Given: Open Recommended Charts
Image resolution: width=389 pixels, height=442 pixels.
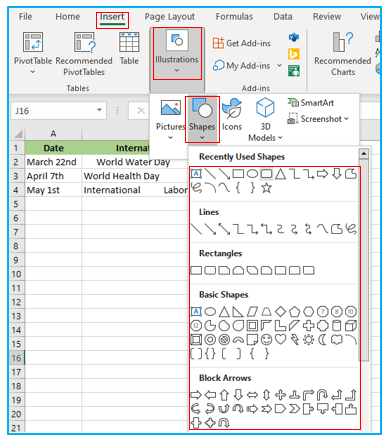Looking at the screenshot, I should (x=343, y=54).
